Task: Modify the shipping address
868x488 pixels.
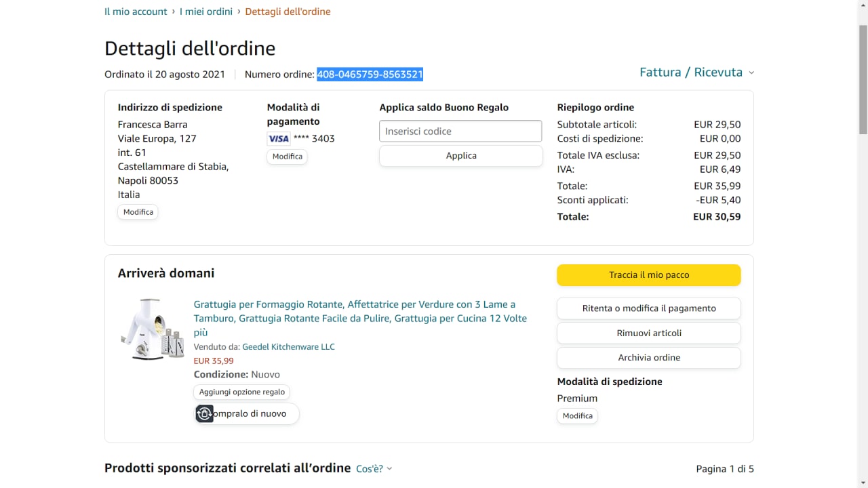Action: (x=138, y=212)
